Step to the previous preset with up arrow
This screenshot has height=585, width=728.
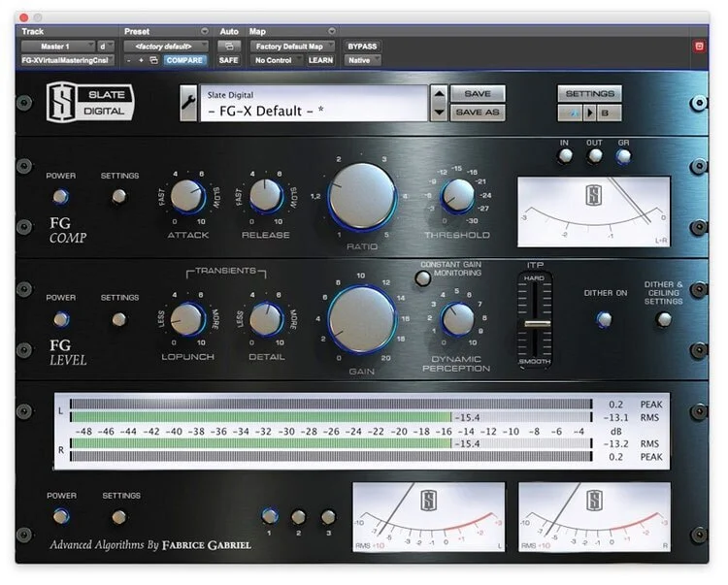click(x=439, y=94)
